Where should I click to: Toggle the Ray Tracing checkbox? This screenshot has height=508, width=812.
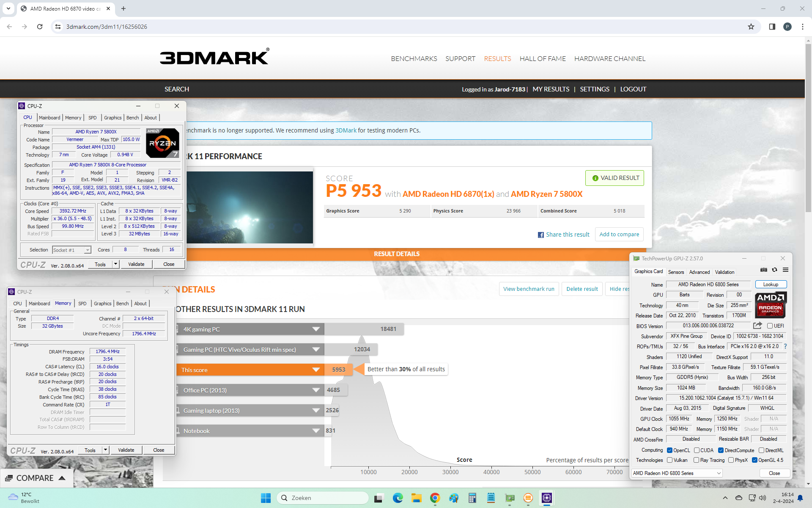[696, 460]
